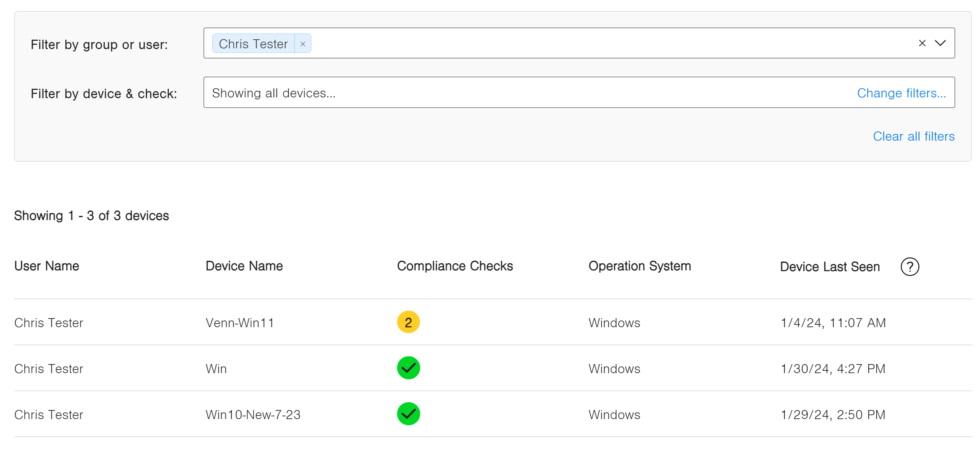Image resolution: width=980 pixels, height=456 pixels.
Task: Sort by the User Name column header
Action: pos(46,266)
